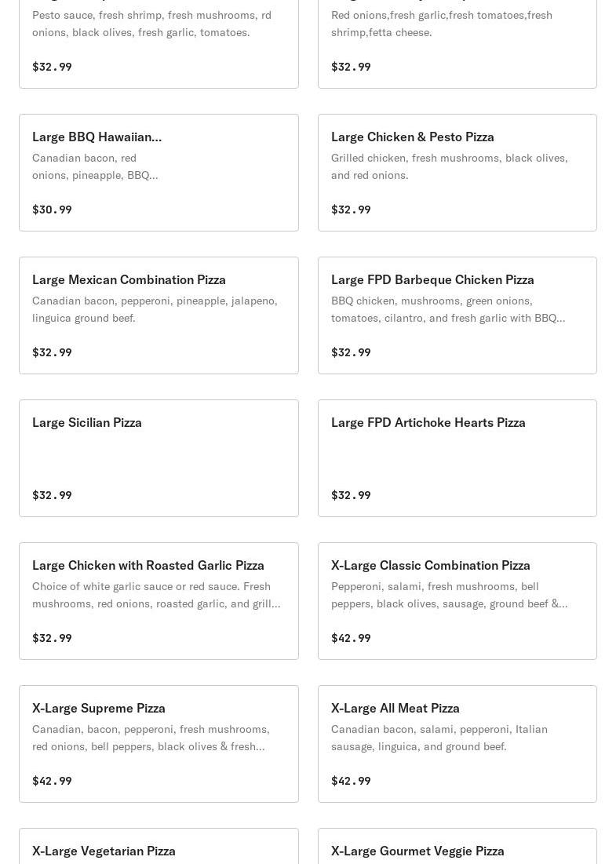The height and width of the screenshot is (864, 616).
Task: Click the feta shrimp pizza card description
Action: (x=441, y=24)
